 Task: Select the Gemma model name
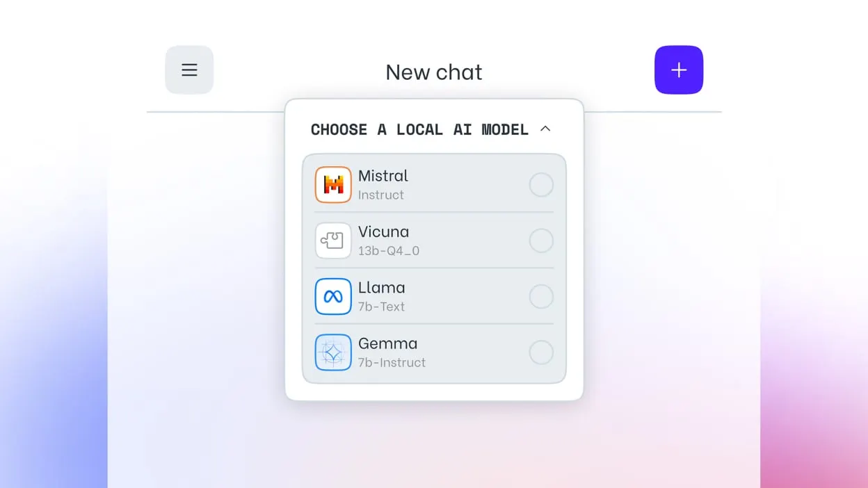[387, 343]
